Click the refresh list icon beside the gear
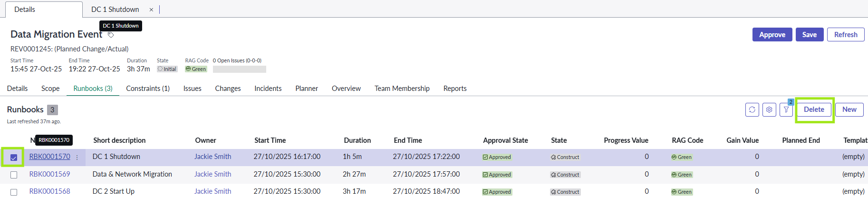Image resolution: width=868 pixels, height=208 pixels. tap(752, 109)
